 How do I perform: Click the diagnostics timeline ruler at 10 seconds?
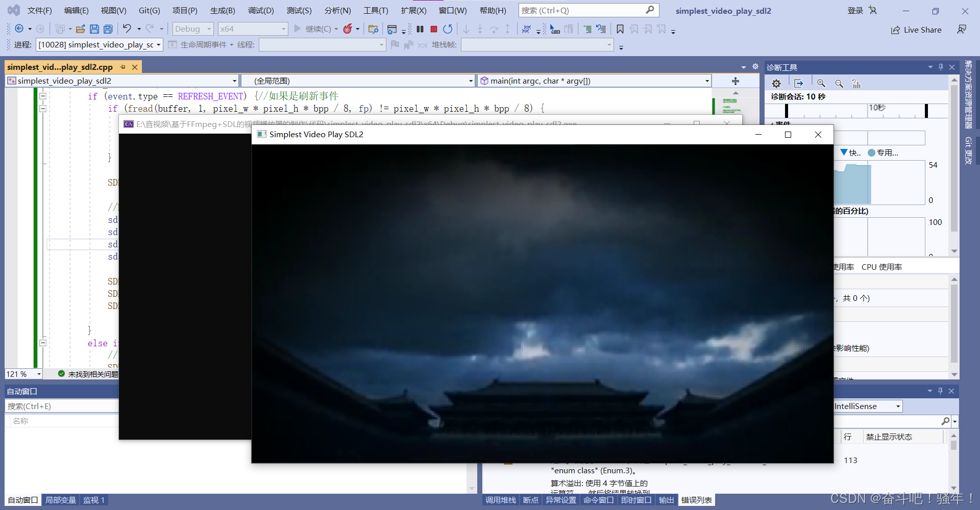coord(877,108)
